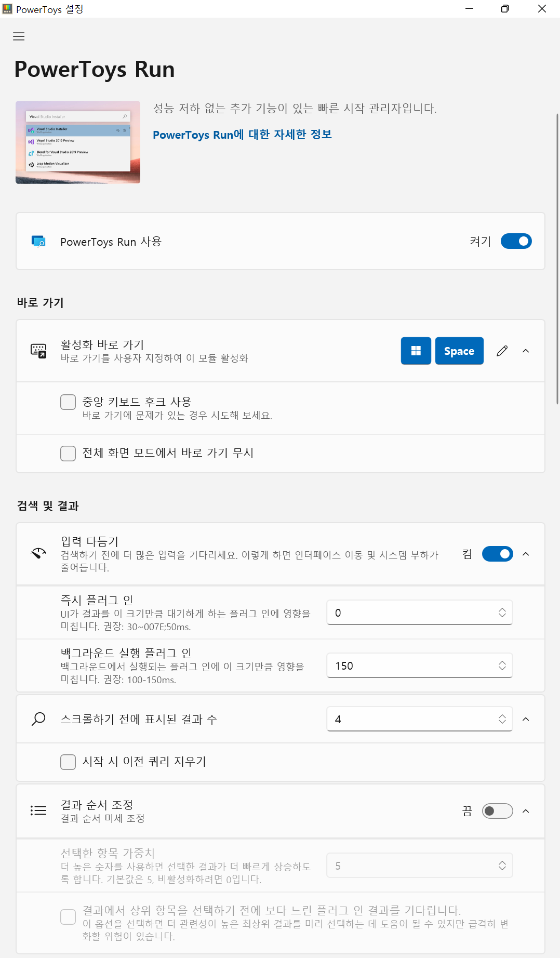560x958 pixels.
Task: Click the Space key shortcut button
Action: 459,351
